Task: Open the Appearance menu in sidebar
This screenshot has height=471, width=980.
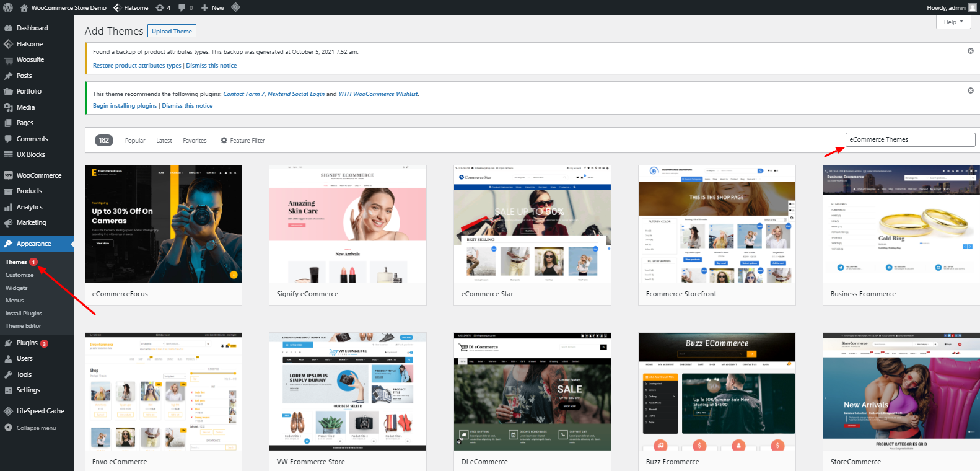Action: click(x=37, y=244)
